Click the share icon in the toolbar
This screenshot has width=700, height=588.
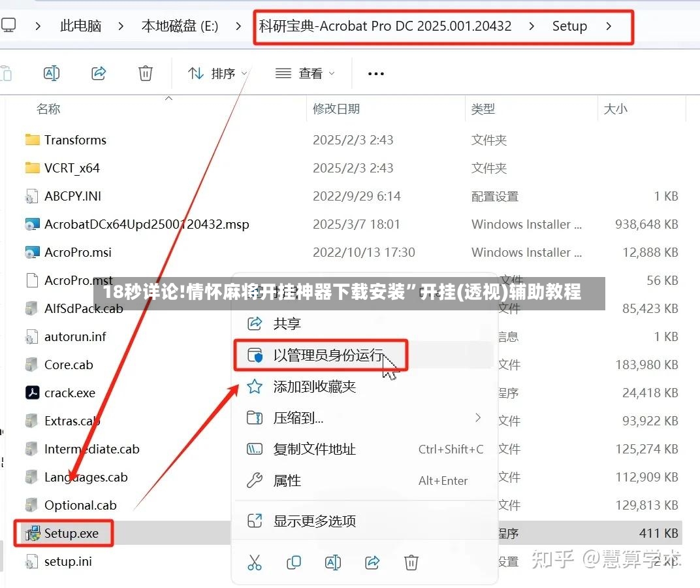click(x=98, y=73)
